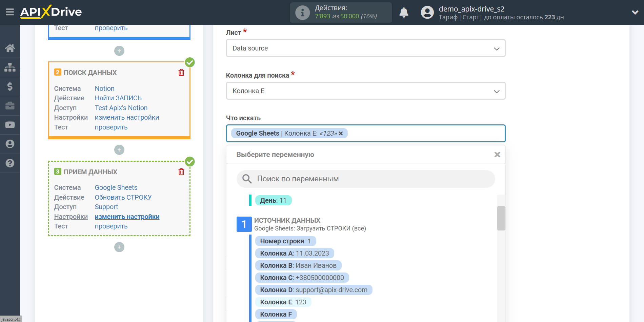Viewport: 644px width, 322px height.
Task: Remove the Колонка E tag from field
Action: 341,134
